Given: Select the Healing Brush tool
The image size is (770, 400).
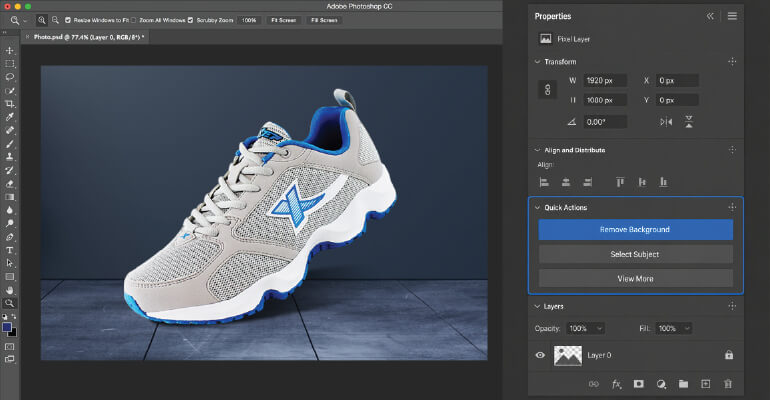Looking at the screenshot, I should tap(9, 130).
